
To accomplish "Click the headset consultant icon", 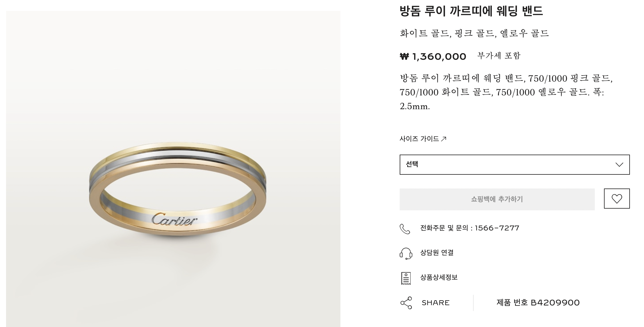I will pyautogui.click(x=406, y=254).
